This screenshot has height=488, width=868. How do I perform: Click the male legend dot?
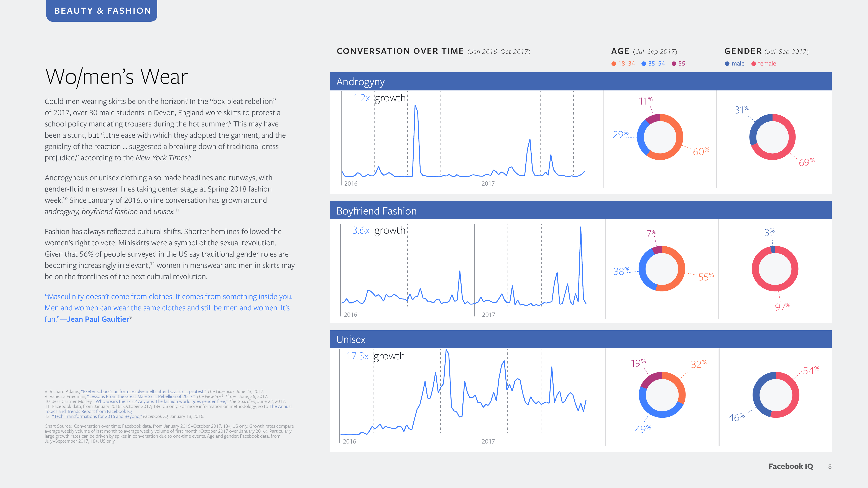coord(727,64)
